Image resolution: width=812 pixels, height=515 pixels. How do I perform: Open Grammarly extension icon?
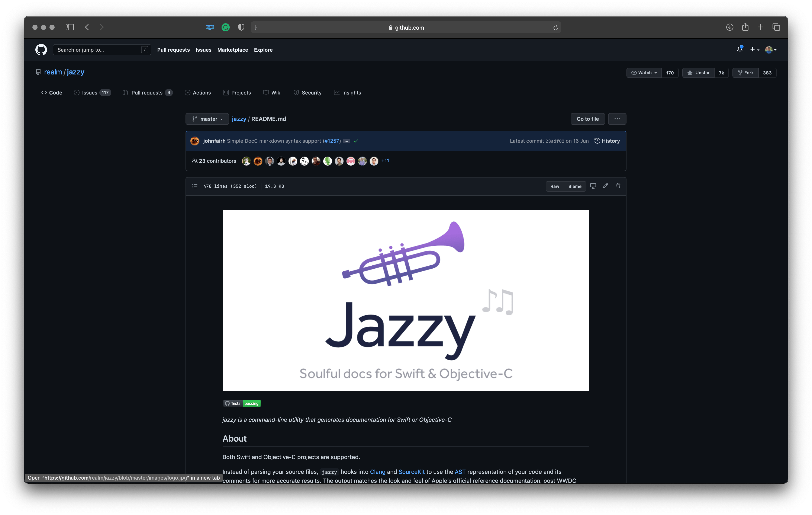[226, 27]
